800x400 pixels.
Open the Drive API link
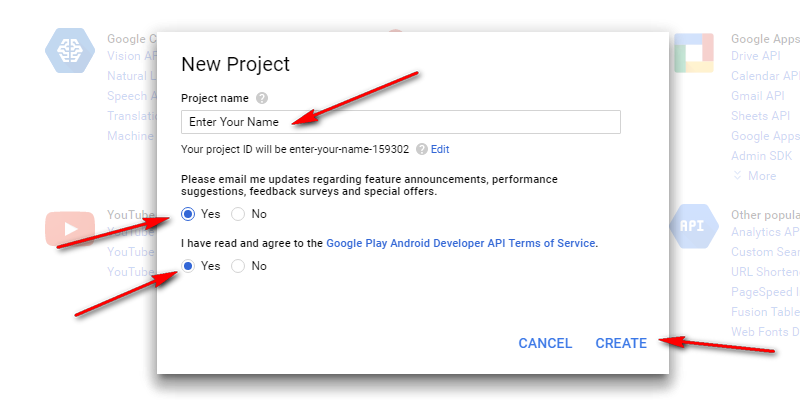coord(756,56)
